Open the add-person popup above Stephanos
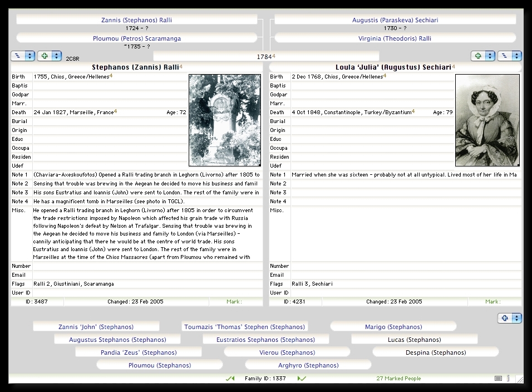 (49, 56)
